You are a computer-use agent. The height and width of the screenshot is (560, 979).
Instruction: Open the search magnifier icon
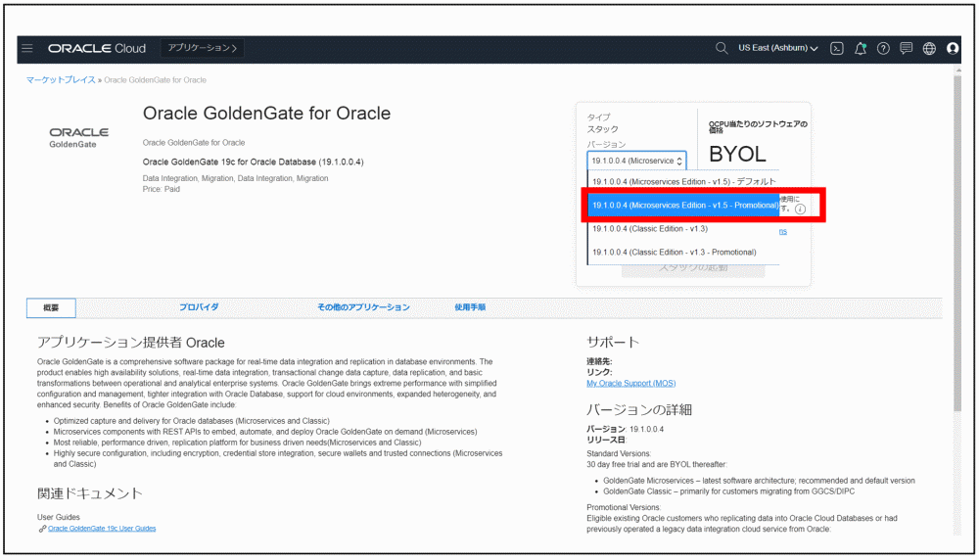click(x=722, y=48)
